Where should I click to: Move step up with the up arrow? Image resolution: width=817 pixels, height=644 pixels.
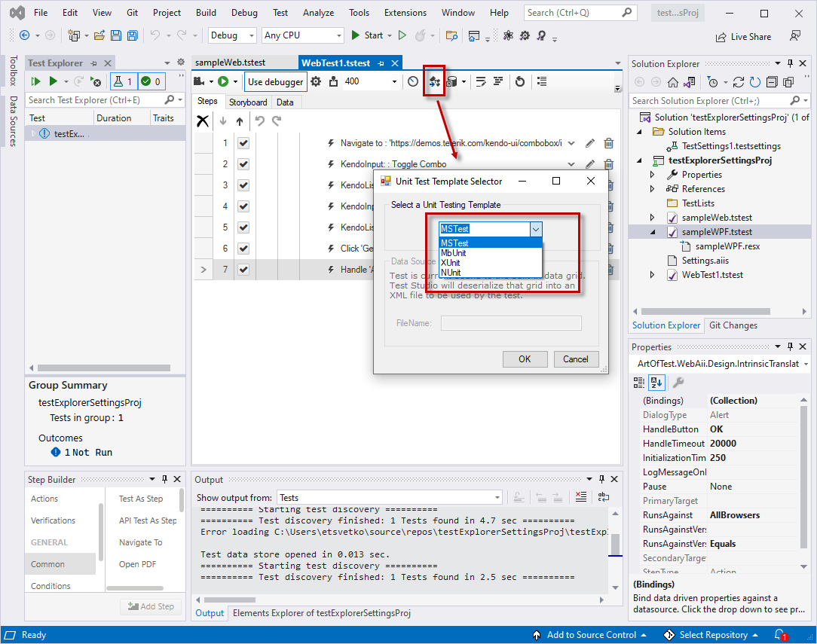pos(240,121)
